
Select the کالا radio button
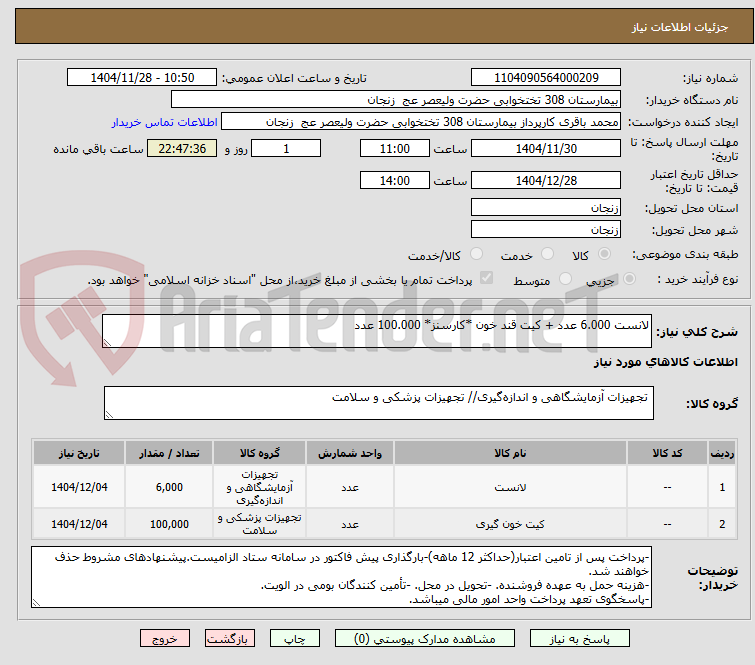click(604, 254)
